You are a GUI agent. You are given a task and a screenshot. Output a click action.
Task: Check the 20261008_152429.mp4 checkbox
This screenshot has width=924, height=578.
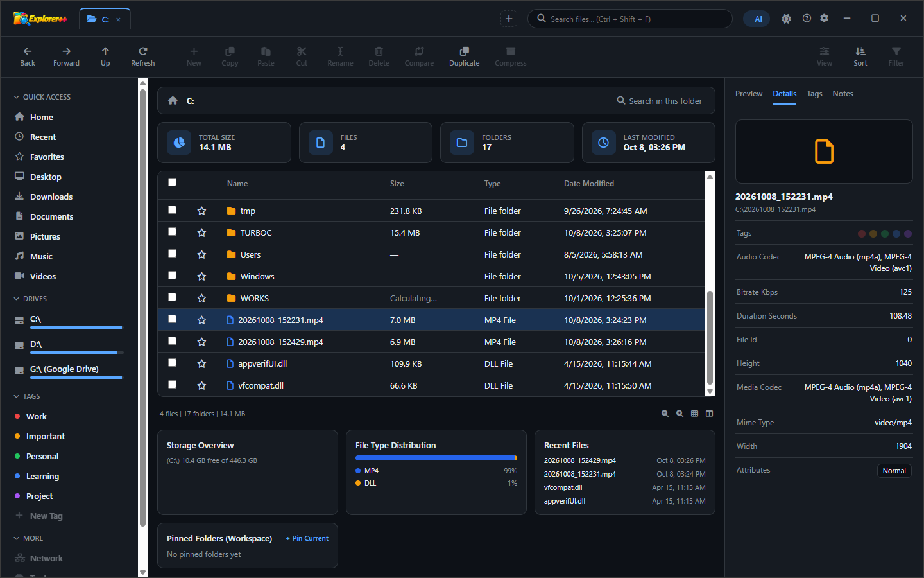click(172, 341)
